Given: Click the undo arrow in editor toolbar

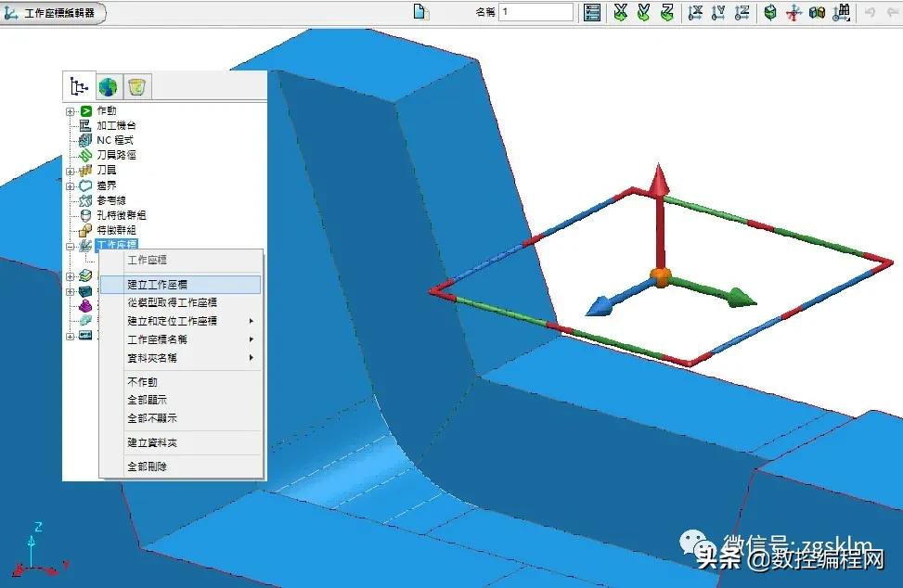Looking at the screenshot, I should click(870, 12).
